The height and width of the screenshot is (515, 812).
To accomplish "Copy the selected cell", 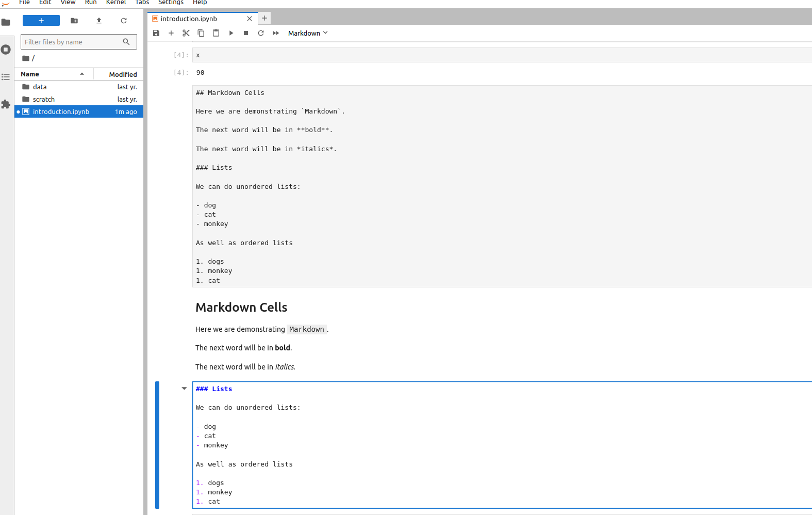I will point(201,33).
